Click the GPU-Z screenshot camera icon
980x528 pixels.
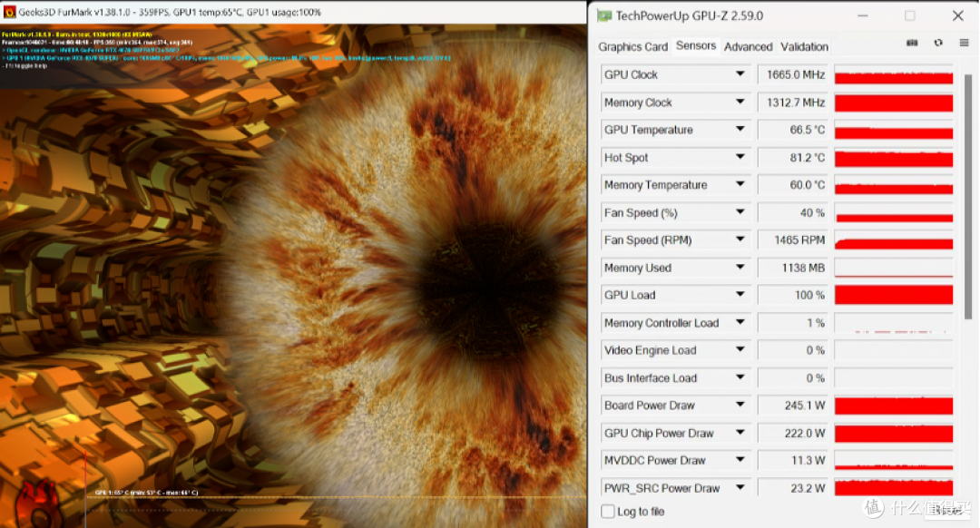(913, 44)
